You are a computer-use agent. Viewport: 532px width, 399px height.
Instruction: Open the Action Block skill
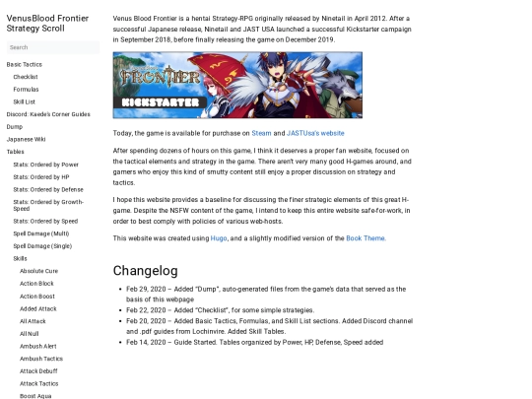pos(36,284)
